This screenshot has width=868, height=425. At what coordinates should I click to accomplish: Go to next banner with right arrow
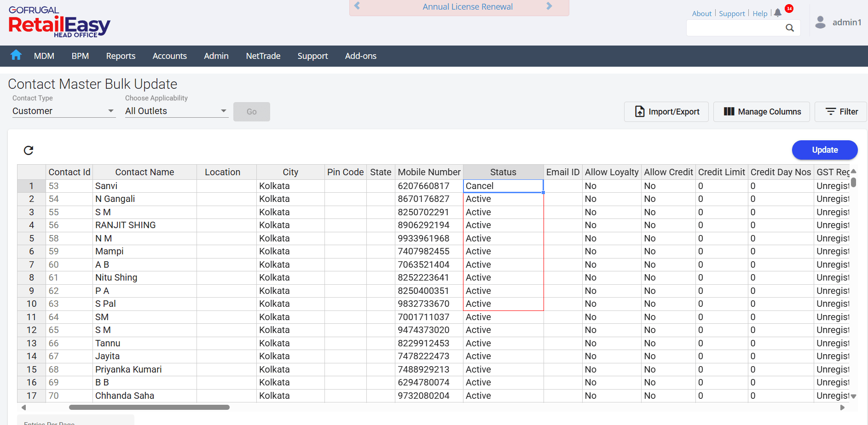click(549, 6)
